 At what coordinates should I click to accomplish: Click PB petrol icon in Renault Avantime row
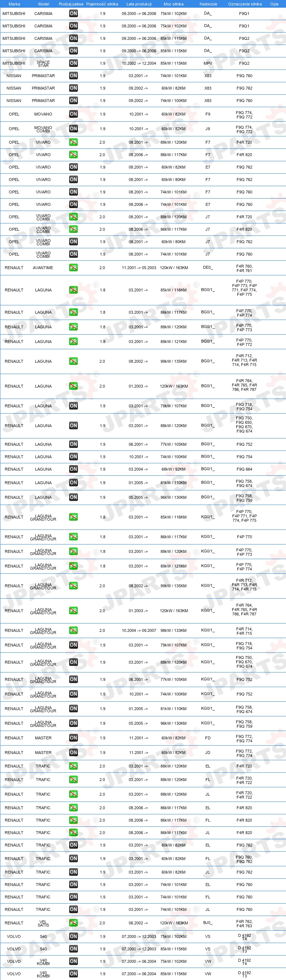pyautogui.click(x=74, y=267)
